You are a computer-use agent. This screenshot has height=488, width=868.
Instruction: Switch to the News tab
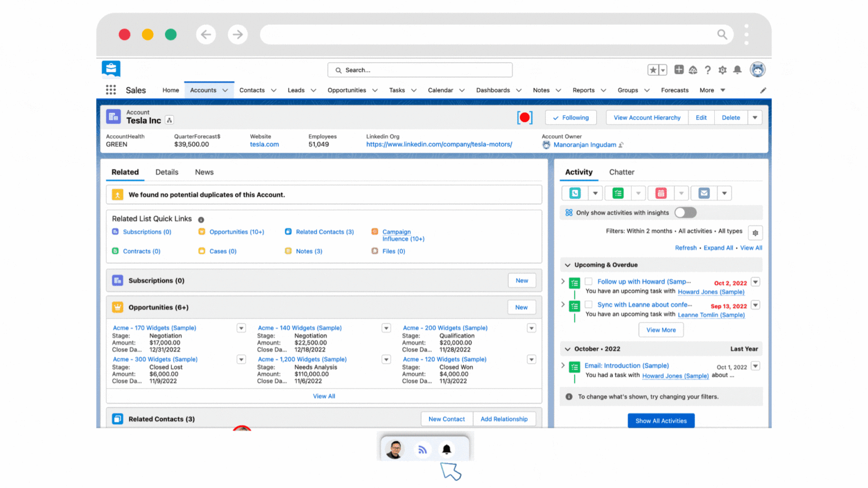204,172
